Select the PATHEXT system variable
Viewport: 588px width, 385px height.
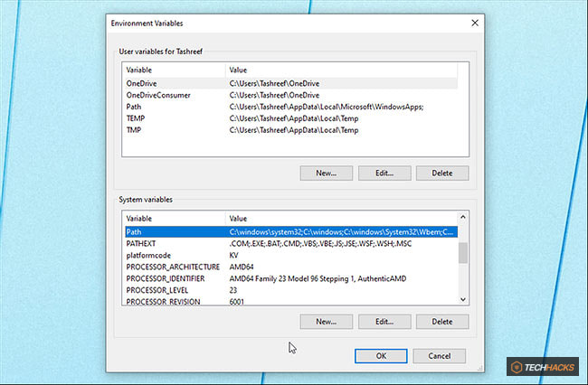291,243
